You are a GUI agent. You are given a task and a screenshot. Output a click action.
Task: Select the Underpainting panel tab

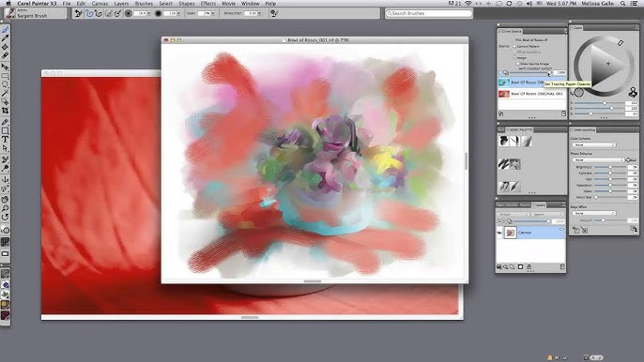pyautogui.click(x=585, y=129)
